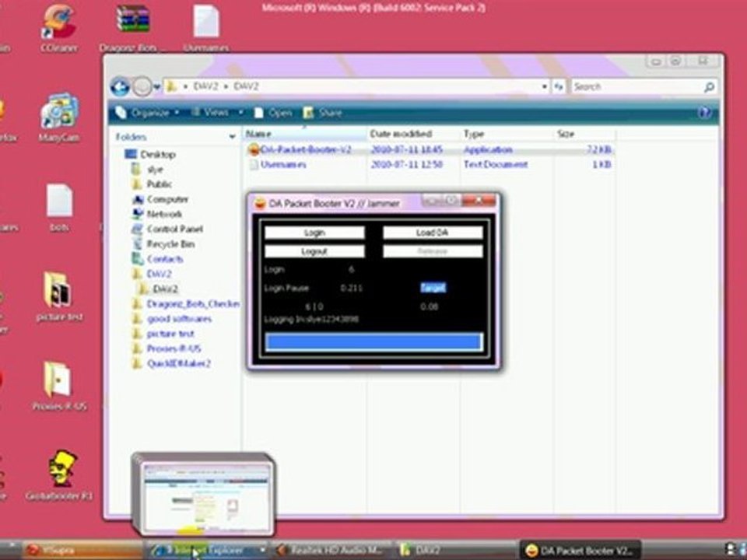This screenshot has width=747, height=560.
Task: Click the DA-Packet-Booter-V2 file's smiley icon
Action: pyautogui.click(x=254, y=149)
